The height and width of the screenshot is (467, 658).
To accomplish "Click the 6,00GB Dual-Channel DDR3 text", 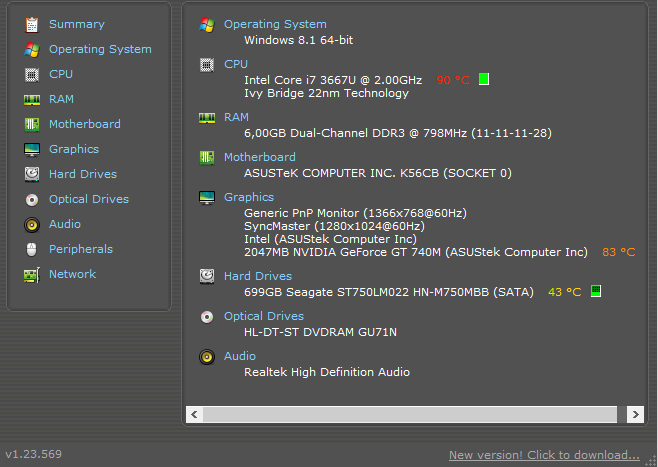I will [398, 133].
